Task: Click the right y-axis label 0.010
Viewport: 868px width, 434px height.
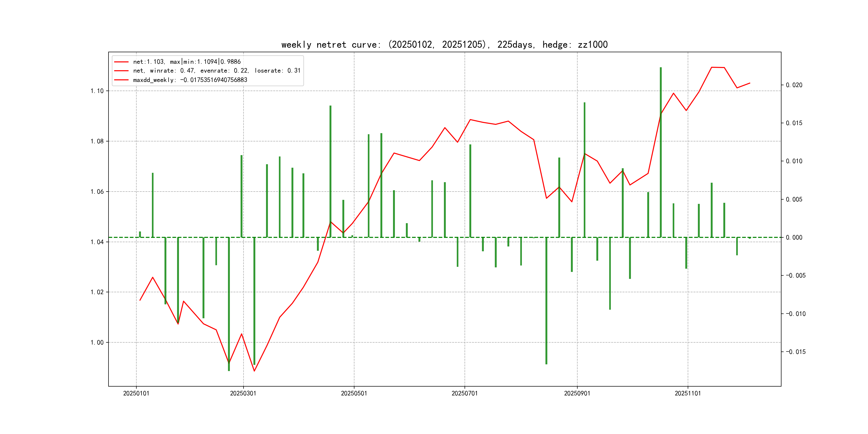Action: coord(794,161)
